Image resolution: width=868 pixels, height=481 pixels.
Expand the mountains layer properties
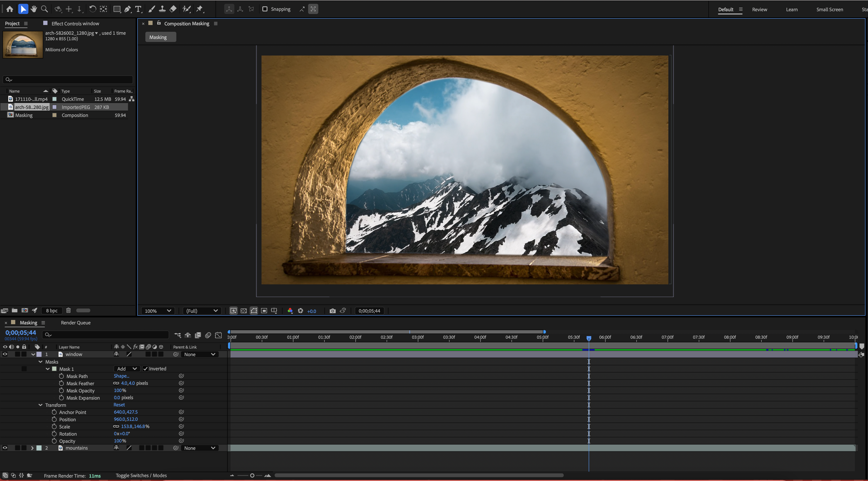[32, 448]
